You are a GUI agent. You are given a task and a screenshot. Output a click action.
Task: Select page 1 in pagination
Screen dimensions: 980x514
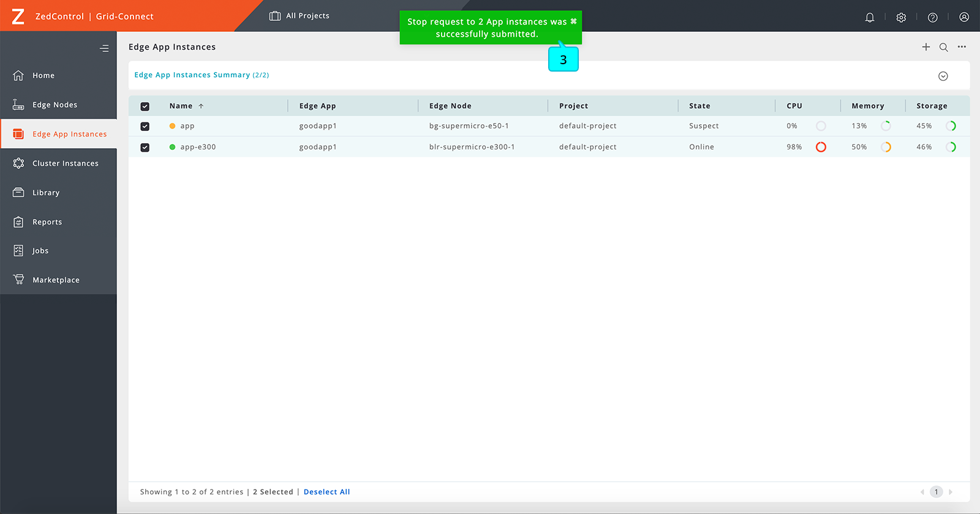pyautogui.click(x=936, y=492)
